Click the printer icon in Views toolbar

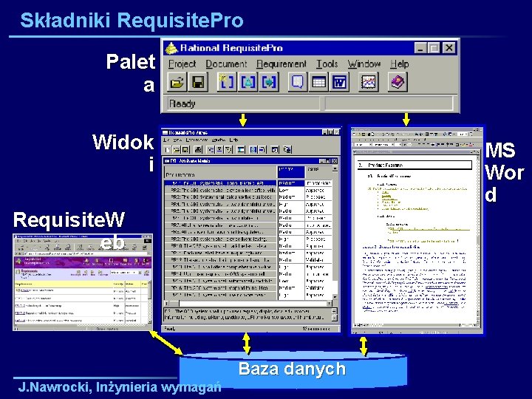(x=198, y=149)
